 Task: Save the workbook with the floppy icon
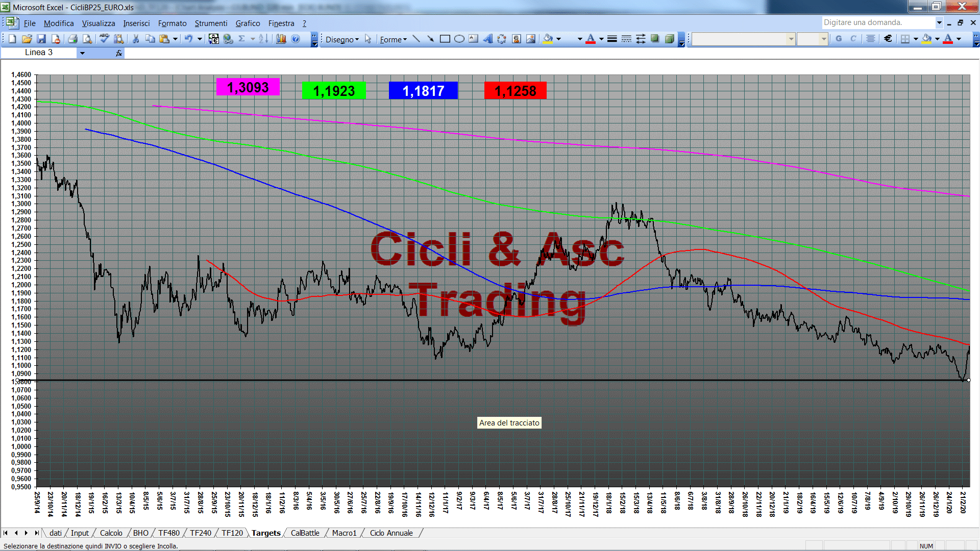(x=41, y=39)
